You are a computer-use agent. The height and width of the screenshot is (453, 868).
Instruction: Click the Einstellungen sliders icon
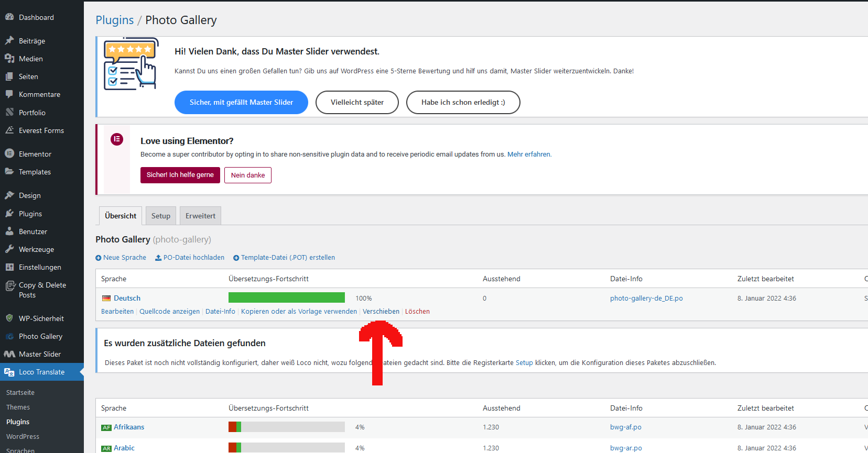click(9, 267)
